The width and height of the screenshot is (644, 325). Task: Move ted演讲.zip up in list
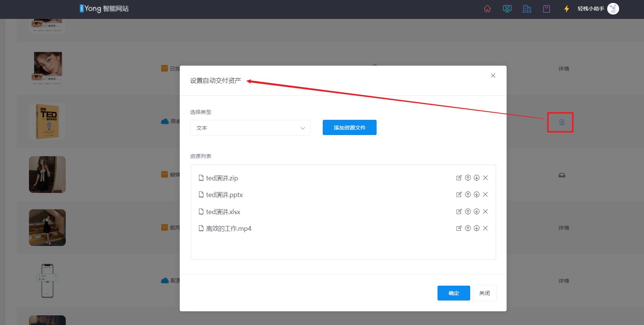tap(468, 178)
